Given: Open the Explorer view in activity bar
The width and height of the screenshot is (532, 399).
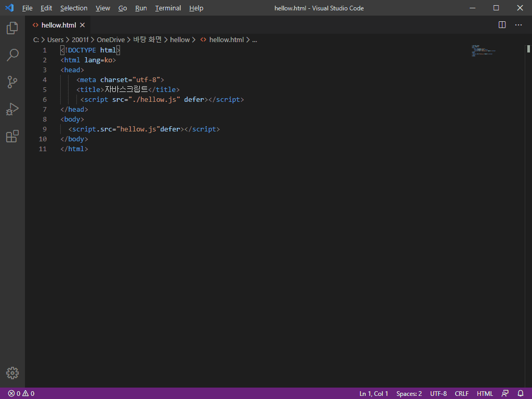Looking at the screenshot, I should coord(12,28).
